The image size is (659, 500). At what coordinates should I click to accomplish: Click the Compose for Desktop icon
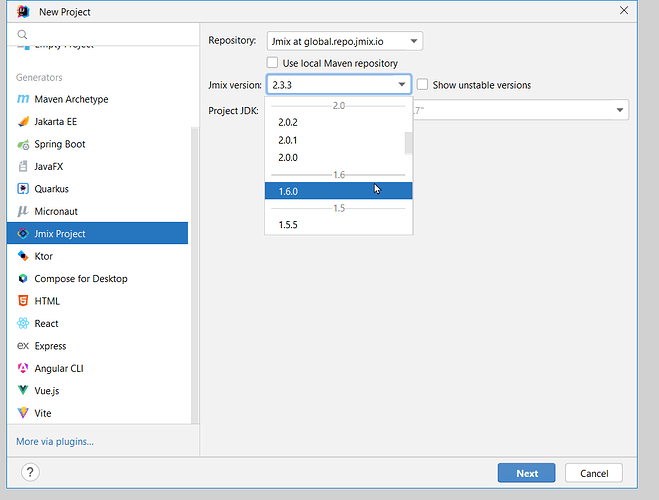[x=23, y=279]
